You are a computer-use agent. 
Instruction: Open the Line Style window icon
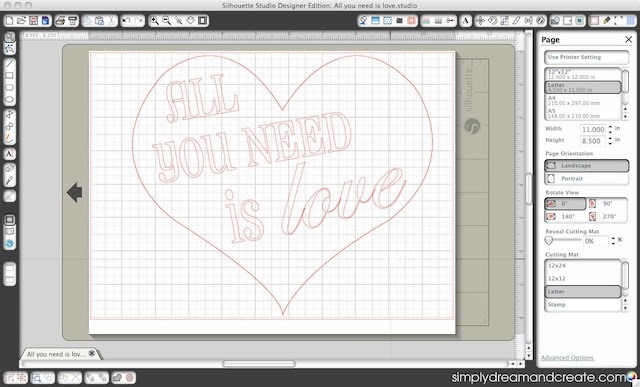438,20
